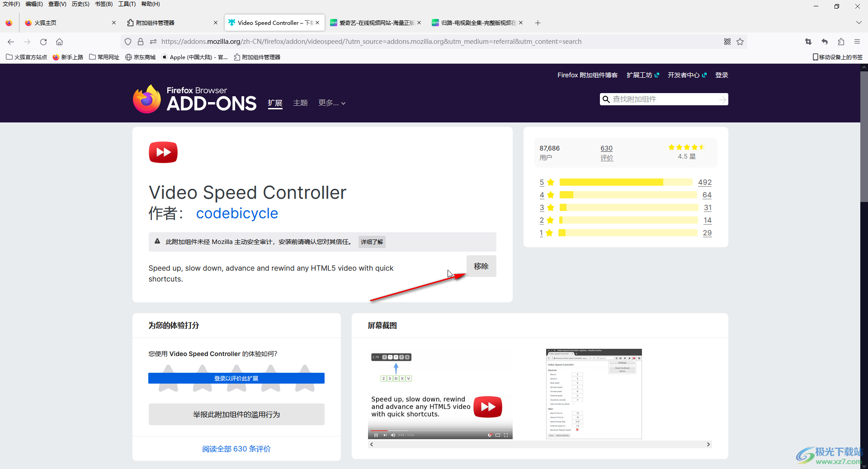
Task: Click the search magnifier icon
Action: point(606,99)
